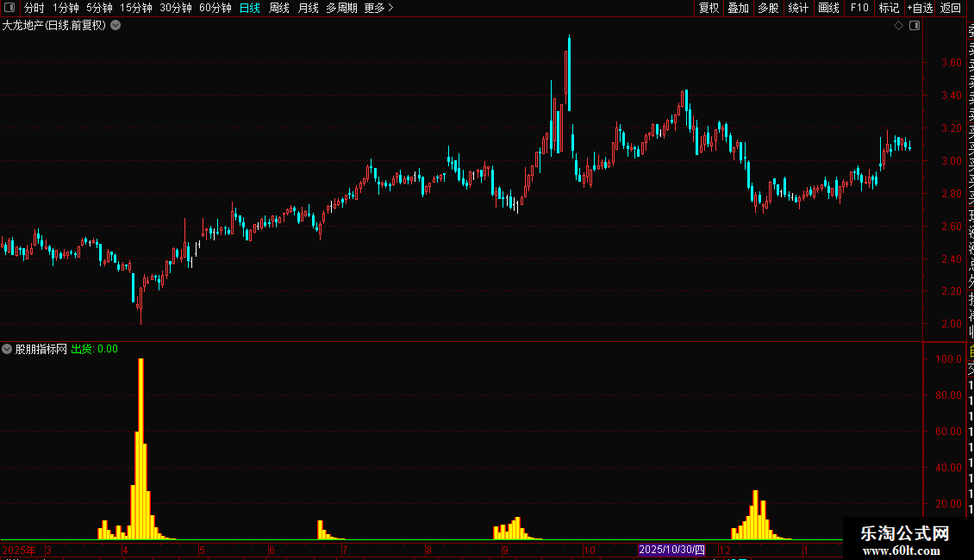Click the 2025/10/30/四 date marker
The width and height of the screenshot is (974, 560).
pos(671,550)
